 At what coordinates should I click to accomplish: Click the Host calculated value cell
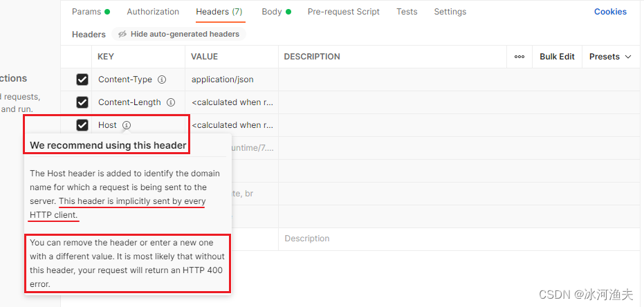click(x=232, y=125)
